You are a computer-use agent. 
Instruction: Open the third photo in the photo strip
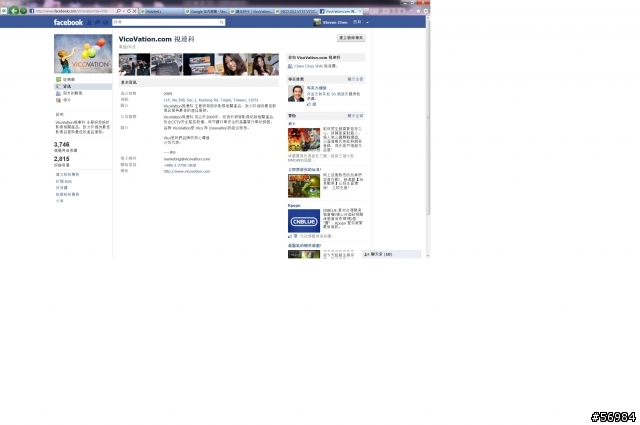[199, 65]
